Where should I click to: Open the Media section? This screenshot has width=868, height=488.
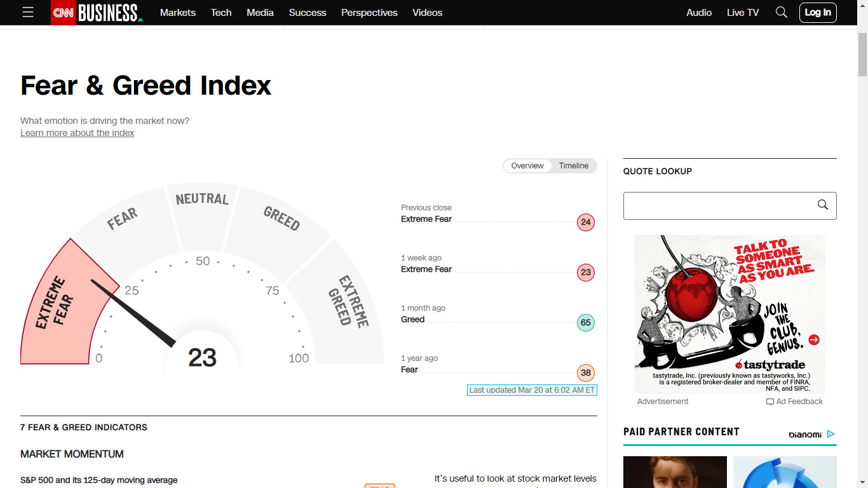pos(260,13)
